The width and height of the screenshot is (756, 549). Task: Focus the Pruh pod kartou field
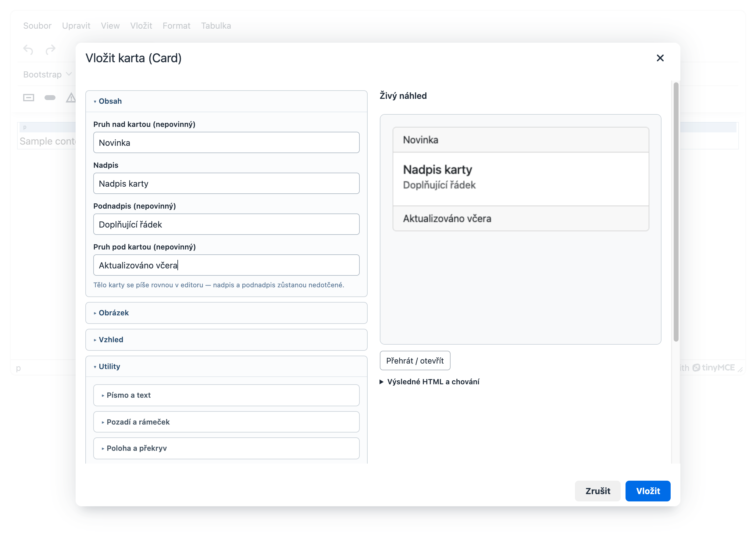tap(226, 265)
